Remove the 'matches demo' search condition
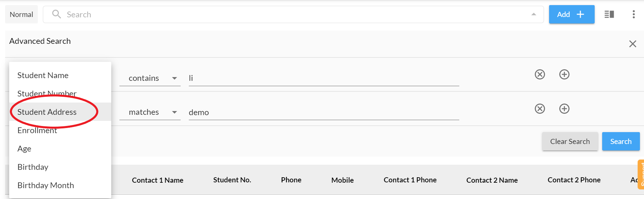The image size is (644, 199). [540, 109]
